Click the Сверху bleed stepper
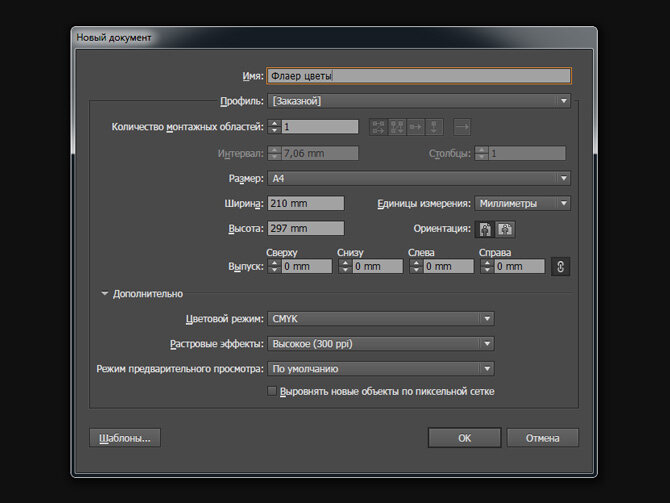Image resolution: width=670 pixels, height=503 pixels. pos(274,267)
